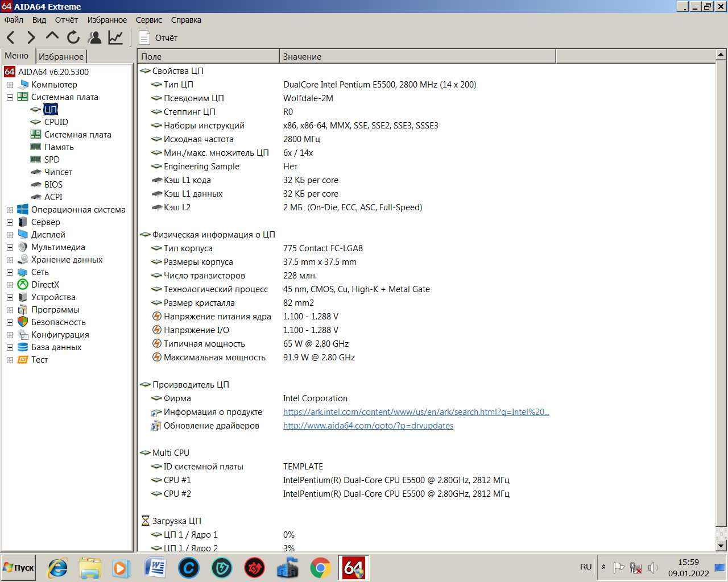Expand the DirectX tree node
The image size is (728, 582).
(10, 285)
